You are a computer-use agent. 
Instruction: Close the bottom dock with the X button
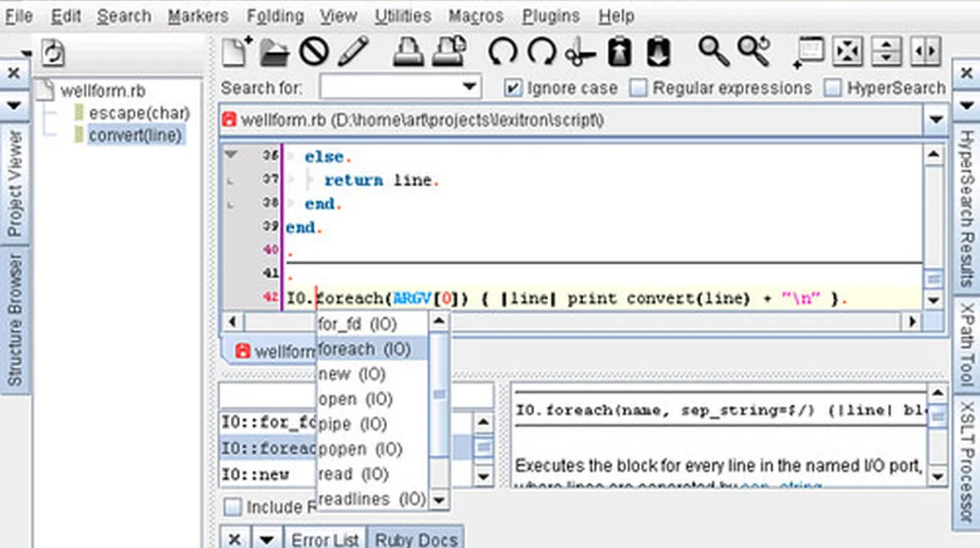click(x=235, y=539)
